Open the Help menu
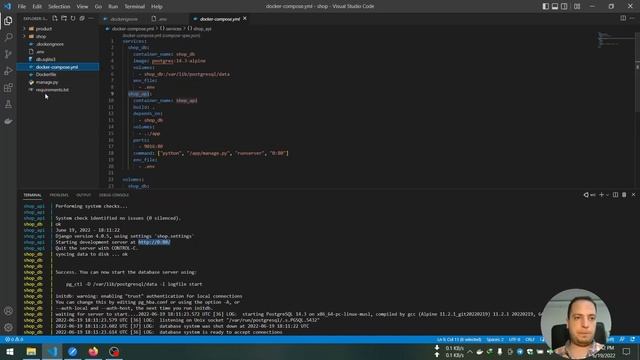Image resolution: width=640 pixels, height=360 pixels. coord(157,7)
